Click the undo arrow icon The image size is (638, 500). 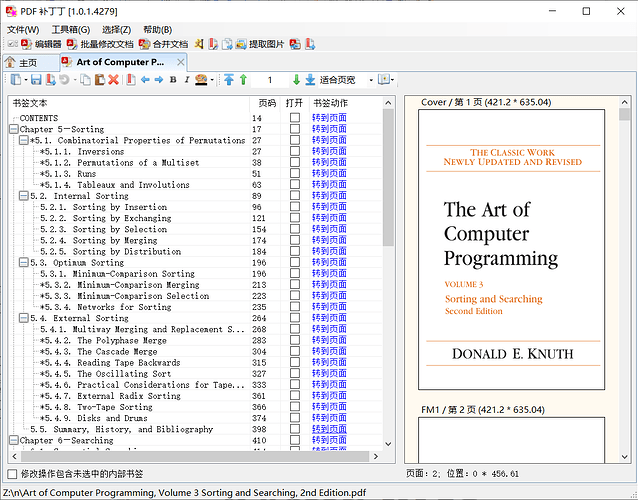click(64, 80)
